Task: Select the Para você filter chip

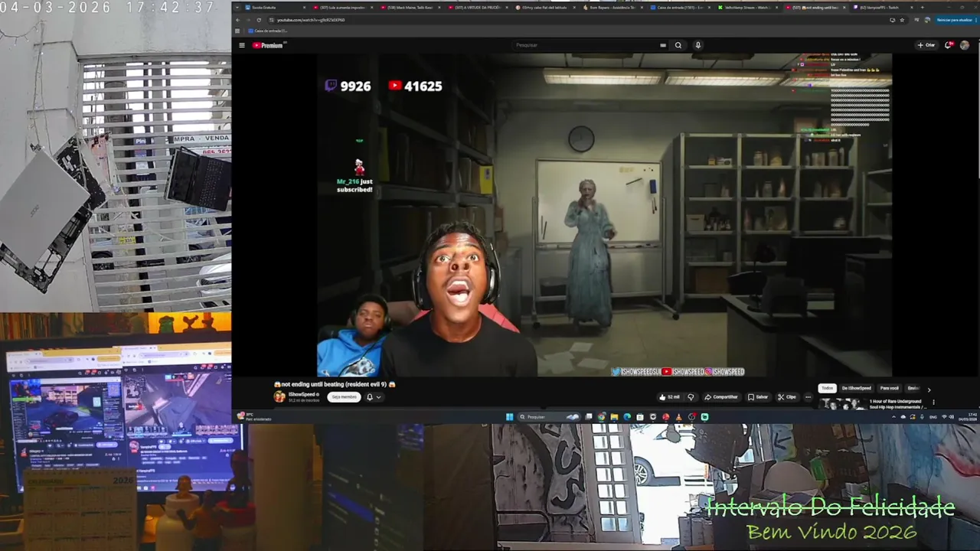Action: coord(889,388)
